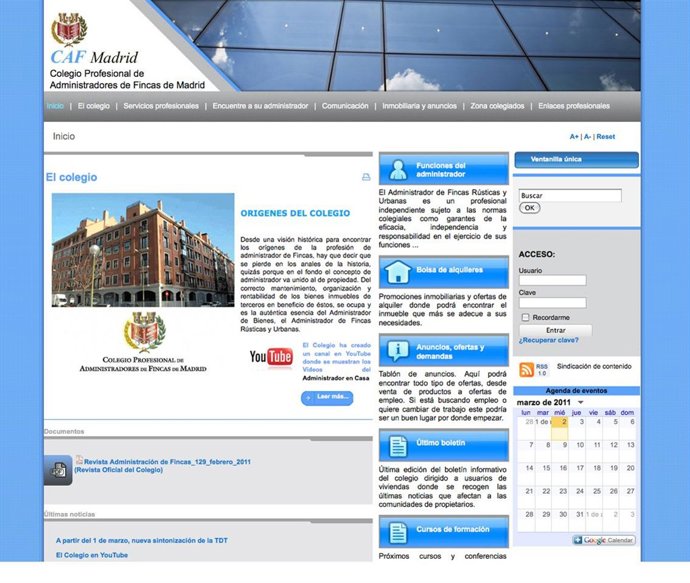Screen dimensions: 690x583
Task: Click the Usuario input field
Action: pos(552,280)
